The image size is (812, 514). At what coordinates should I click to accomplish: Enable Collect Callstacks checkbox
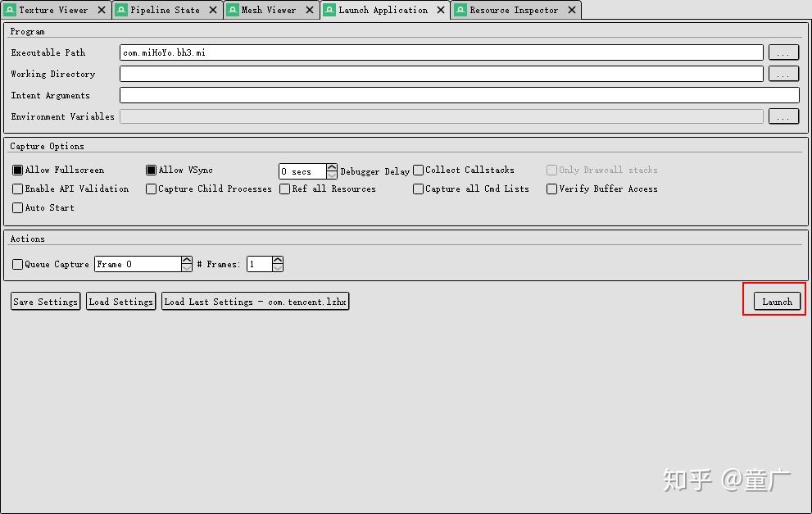point(419,170)
